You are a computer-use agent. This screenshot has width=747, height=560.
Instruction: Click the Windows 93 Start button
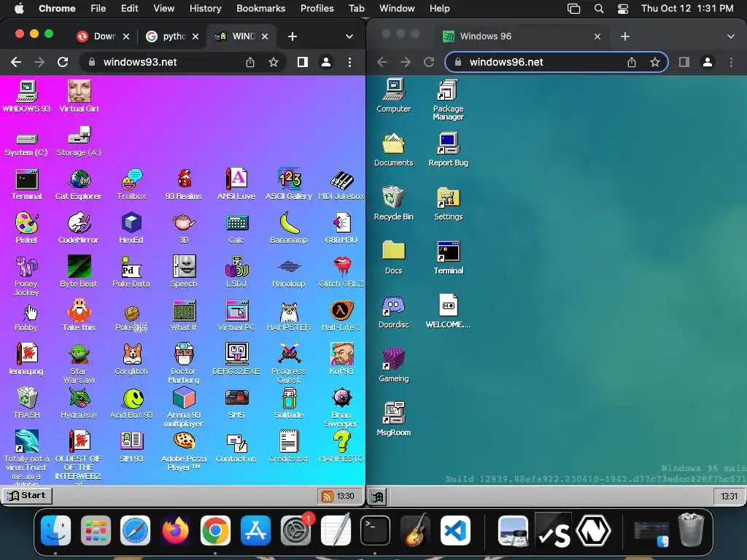[27, 496]
